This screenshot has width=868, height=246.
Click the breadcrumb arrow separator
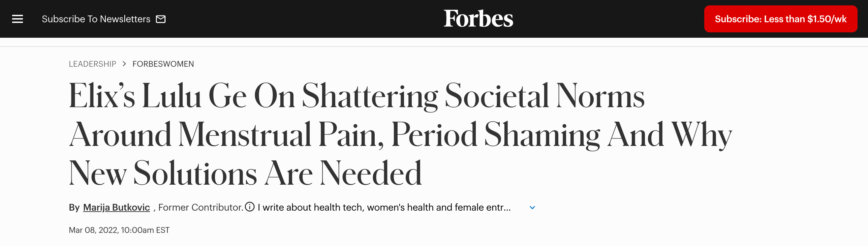(124, 64)
